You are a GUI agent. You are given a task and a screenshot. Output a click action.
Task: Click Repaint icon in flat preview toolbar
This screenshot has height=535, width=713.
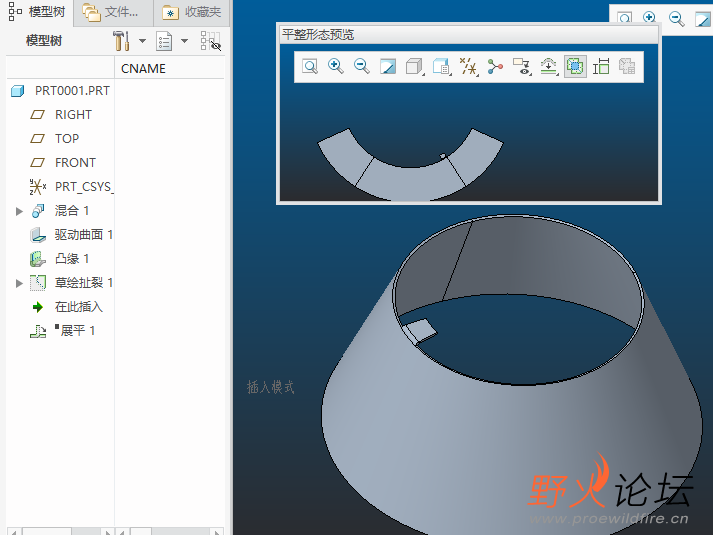pos(388,67)
